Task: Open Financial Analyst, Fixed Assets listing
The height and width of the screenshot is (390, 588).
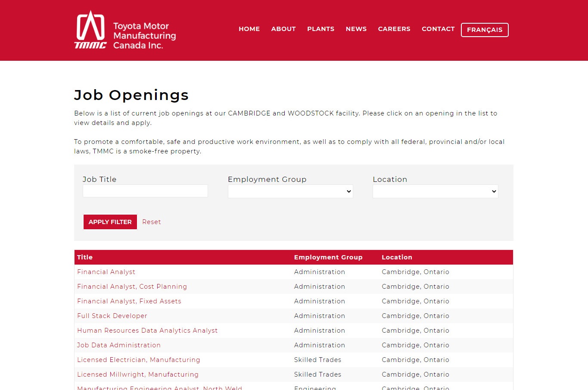Action: [x=129, y=301]
